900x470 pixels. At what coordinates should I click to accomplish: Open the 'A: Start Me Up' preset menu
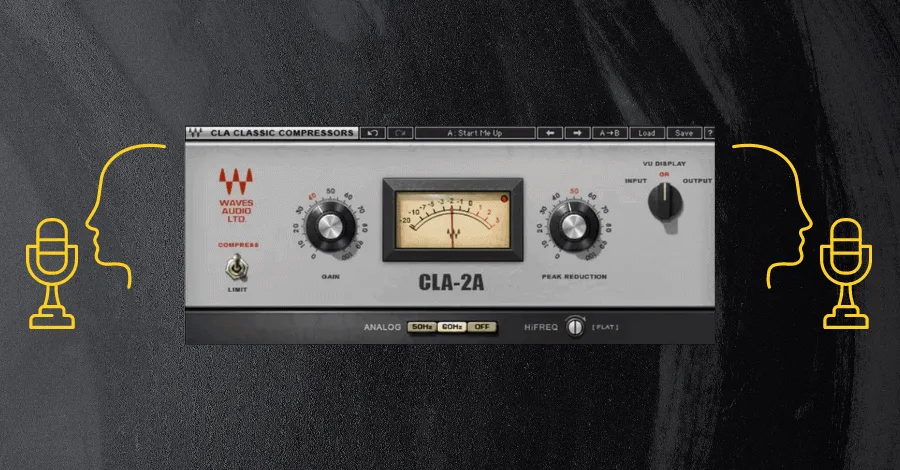click(475, 133)
